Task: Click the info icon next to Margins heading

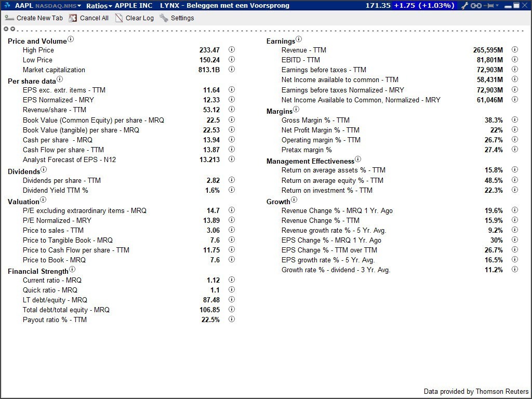Action: click(x=296, y=109)
